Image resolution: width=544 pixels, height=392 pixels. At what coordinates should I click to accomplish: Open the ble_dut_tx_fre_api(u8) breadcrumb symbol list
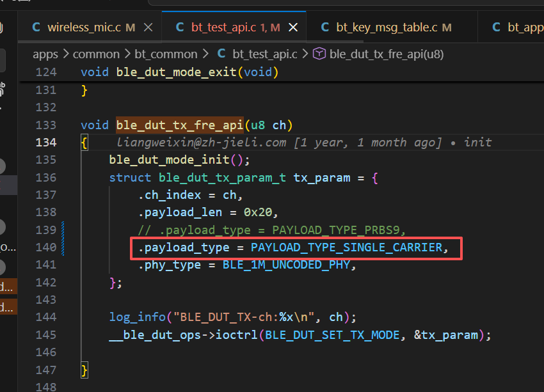[x=387, y=54]
